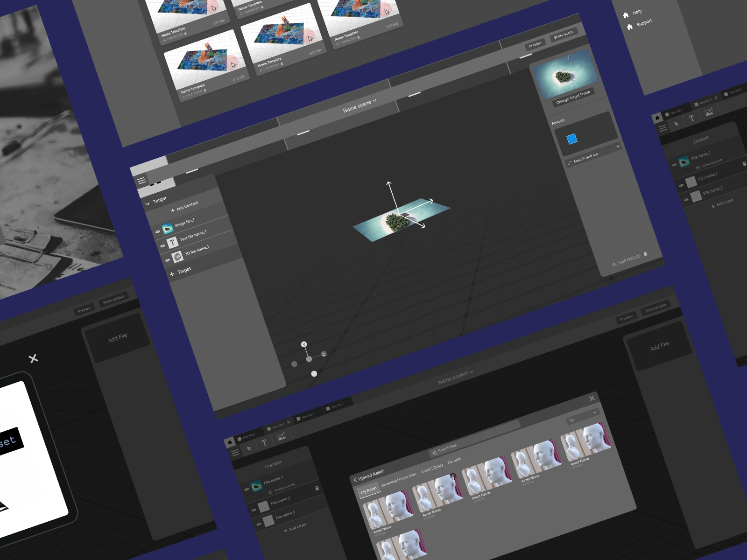The image size is (747, 560).
Task: Click the easing curve icon beside Ease in and out
Action: point(570,163)
